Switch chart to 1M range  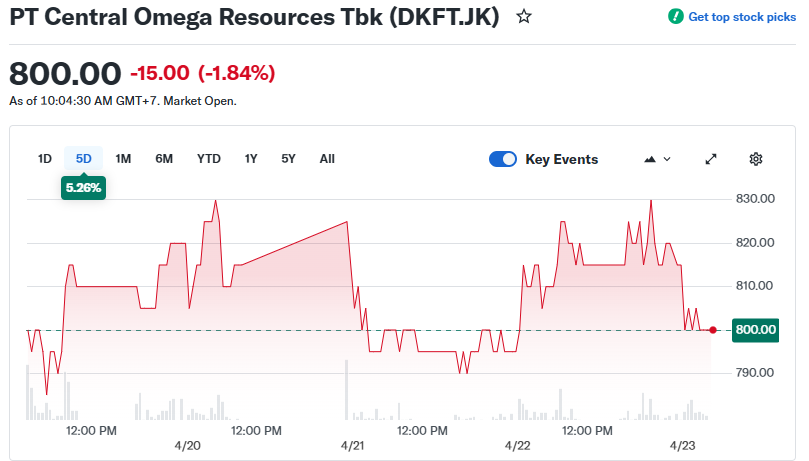click(x=123, y=159)
